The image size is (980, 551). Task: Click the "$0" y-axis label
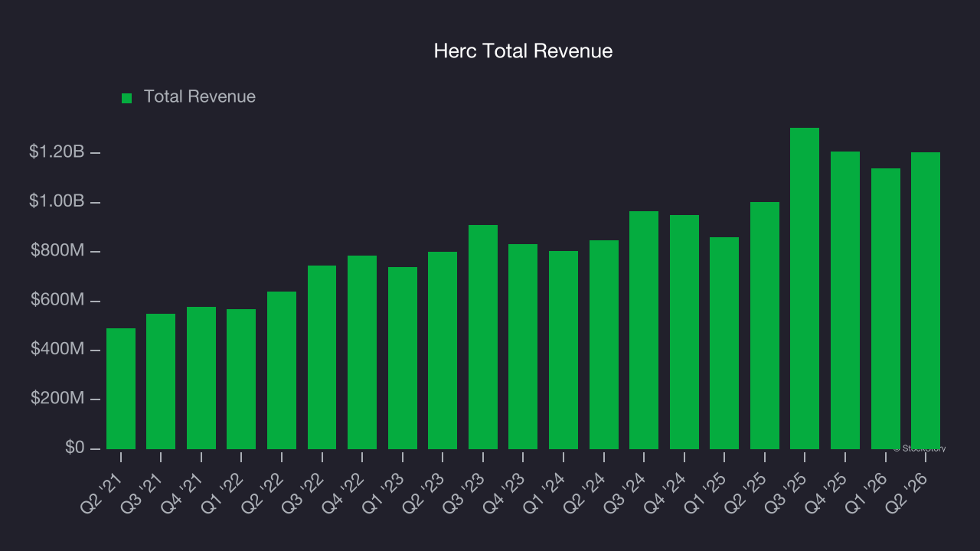(74, 447)
